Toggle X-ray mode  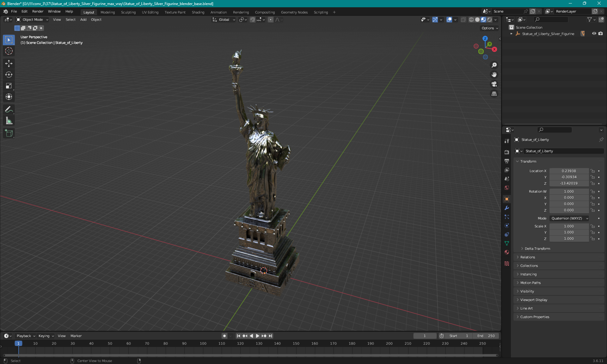(463, 20)
